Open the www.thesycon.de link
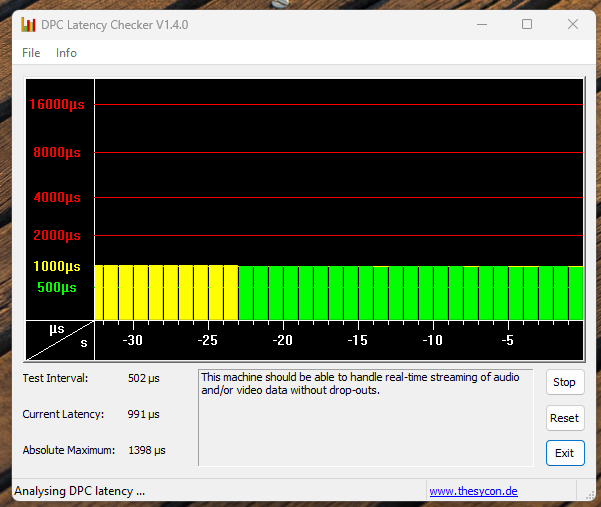Screen dimensions: 601x507 click(473, 491)
